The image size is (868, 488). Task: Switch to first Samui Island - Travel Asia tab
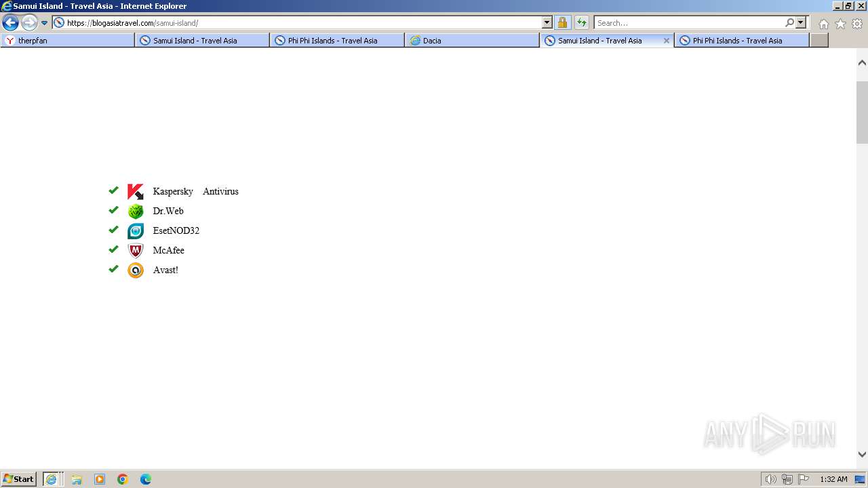203,41
